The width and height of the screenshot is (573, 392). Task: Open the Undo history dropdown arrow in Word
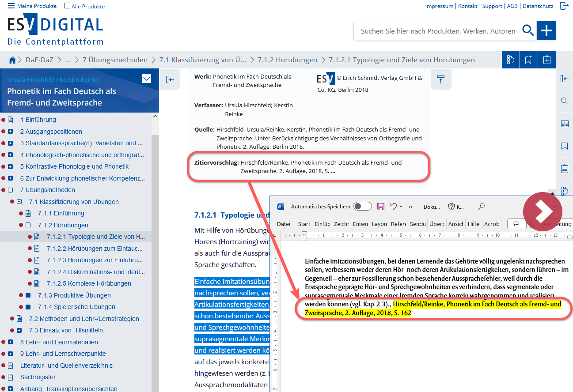401,207
